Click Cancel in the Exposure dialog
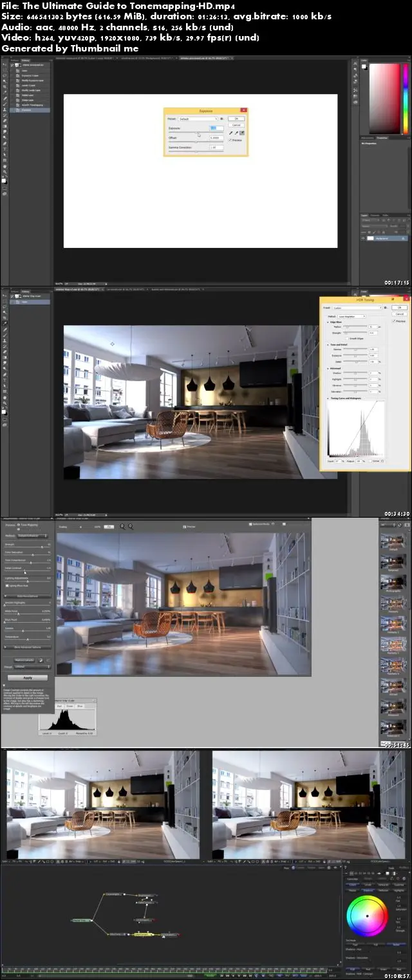This screenshot has height=980, width=412. 236,125
